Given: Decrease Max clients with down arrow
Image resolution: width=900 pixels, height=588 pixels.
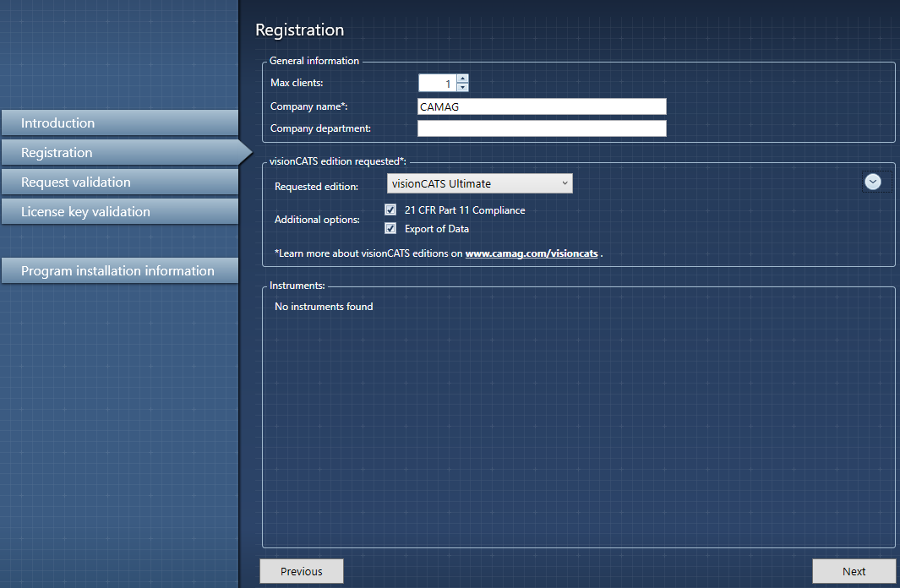Looking at the screenshot, I should 462,87.
